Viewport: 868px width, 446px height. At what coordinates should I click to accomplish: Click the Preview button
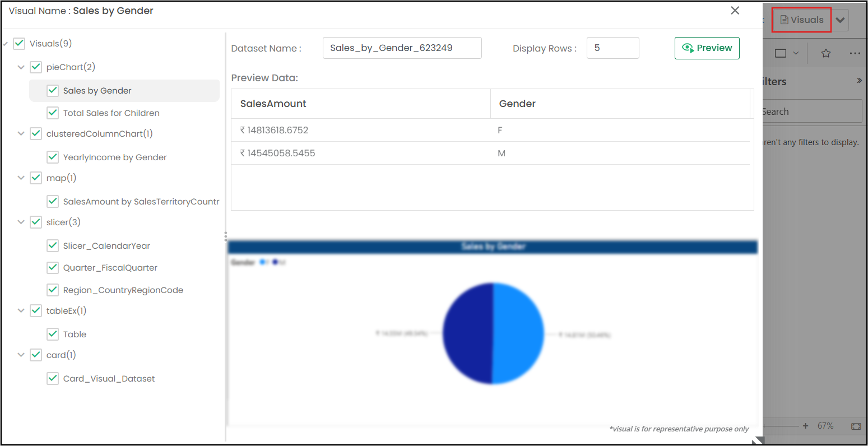click(707, 48)
